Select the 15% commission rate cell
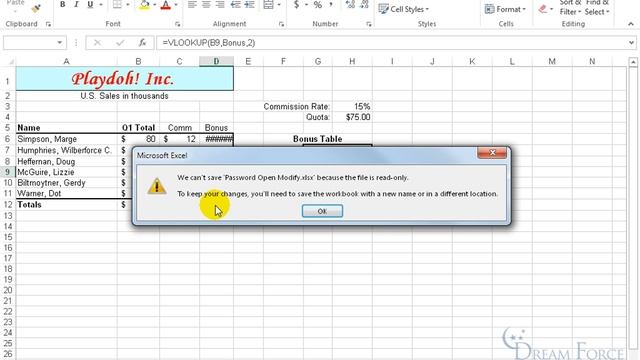Image resolution: width=640 pixels, height=360 pixels. pyautogui.click(x=352, y=107)
